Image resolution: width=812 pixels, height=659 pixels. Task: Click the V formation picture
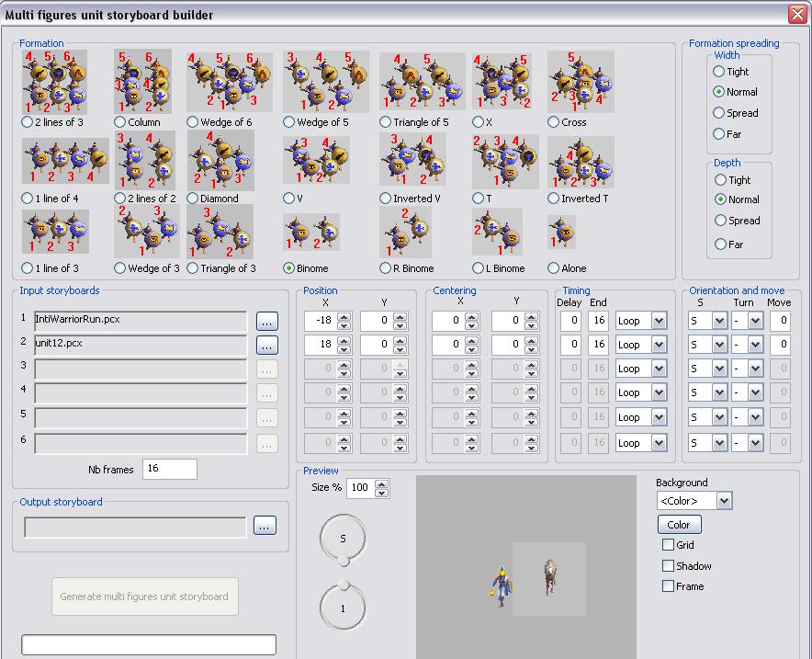click(x=316, y=160)
